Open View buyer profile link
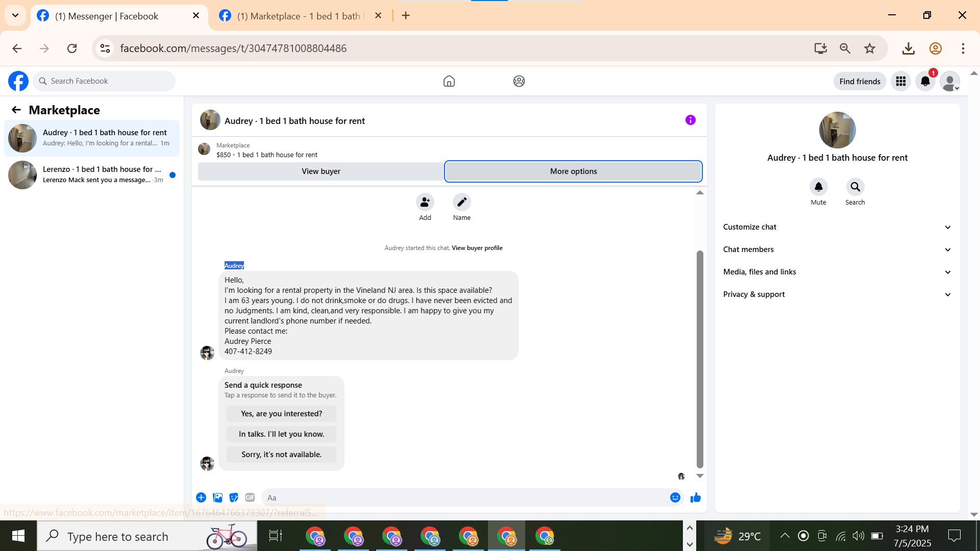 [477, 248]
